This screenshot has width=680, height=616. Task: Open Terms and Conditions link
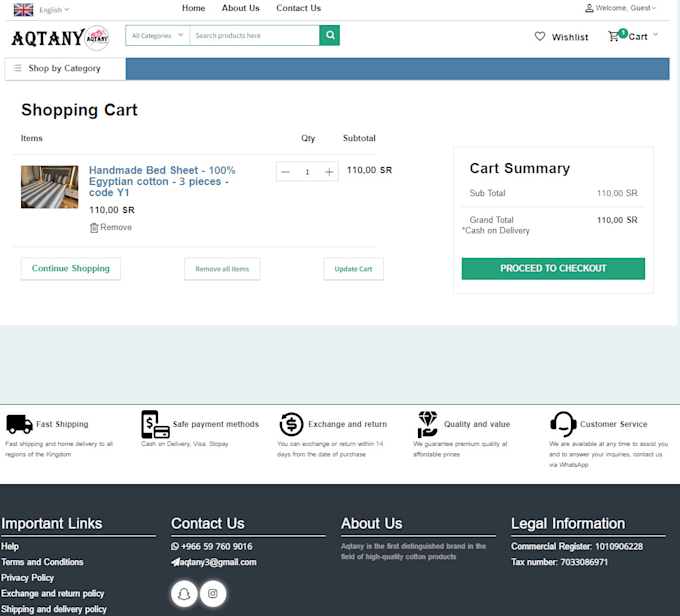pos(42,562)
